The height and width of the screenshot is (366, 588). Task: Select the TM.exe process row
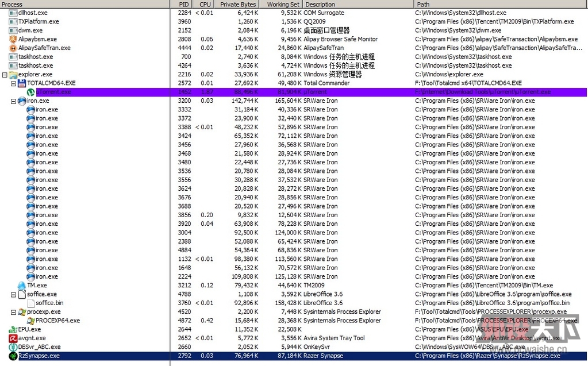(294, 286)
